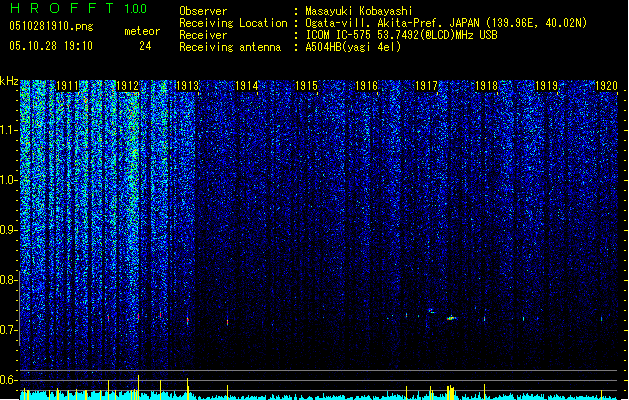629x400 pixels.
Task: Click the 1917 time marker
Action: [x=426, y=86]
